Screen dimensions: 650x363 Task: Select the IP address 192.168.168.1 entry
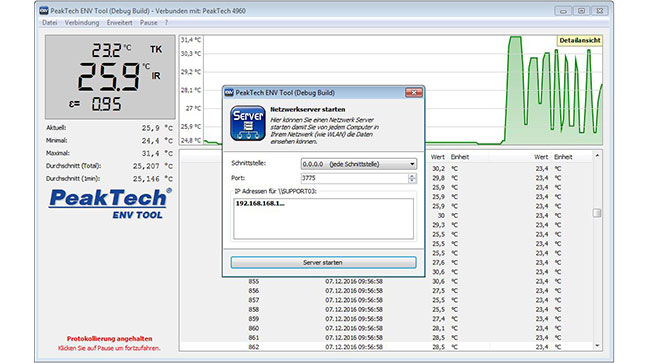(260, 203)
